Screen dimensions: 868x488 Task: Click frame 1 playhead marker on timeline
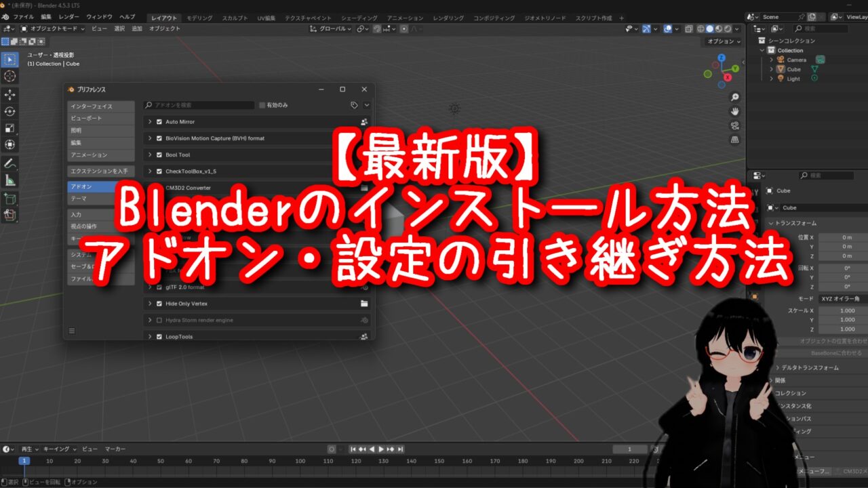[x=24, y=461]
